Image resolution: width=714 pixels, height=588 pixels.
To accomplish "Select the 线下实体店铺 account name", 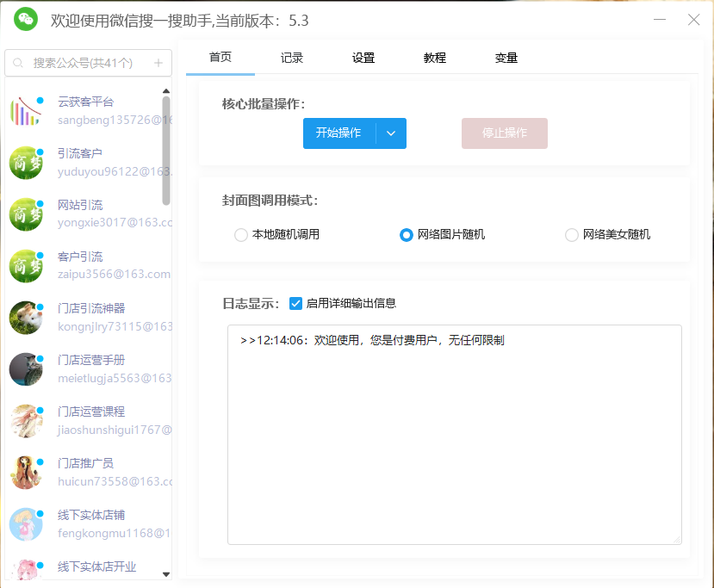I will [91, 515].
